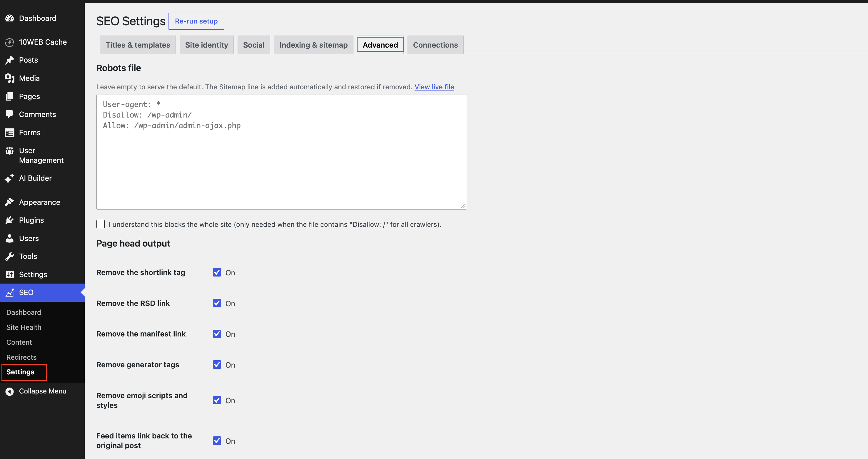
Task: Click the Settings sliders icon in main menu
Action: (x=9, y=274)
